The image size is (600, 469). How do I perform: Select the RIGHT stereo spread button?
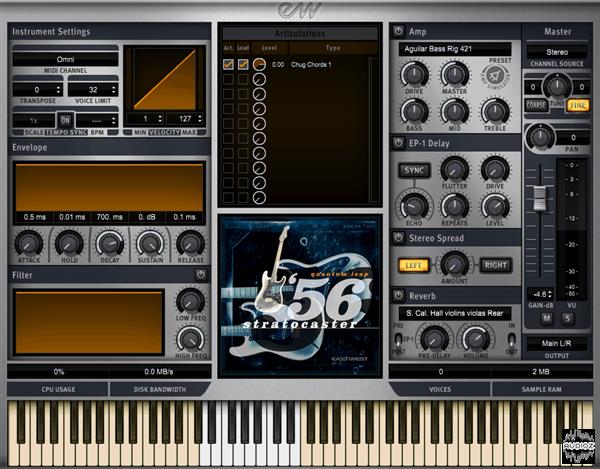point(496,265)
